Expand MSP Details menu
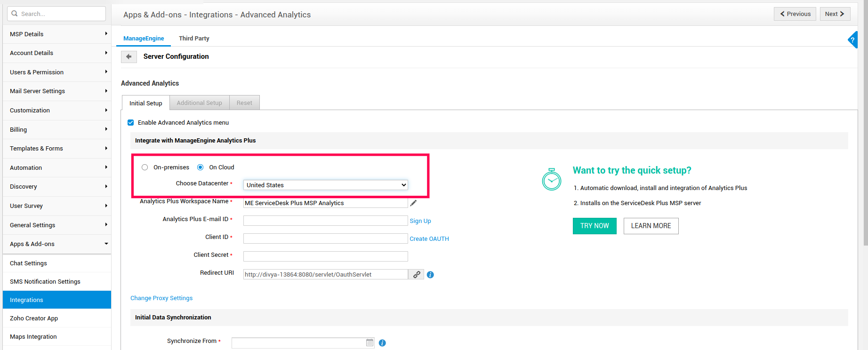This screenshot has width=868, height=350. (x=57, y=34)
